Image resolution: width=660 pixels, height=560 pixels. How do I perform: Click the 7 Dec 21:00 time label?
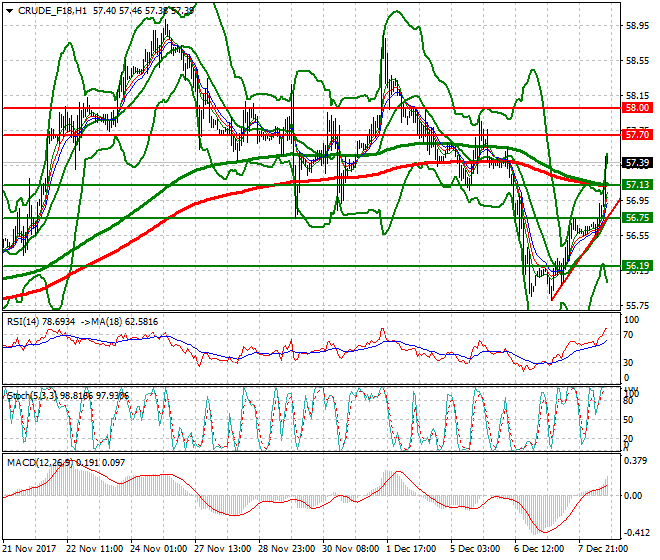pos(603,549)
